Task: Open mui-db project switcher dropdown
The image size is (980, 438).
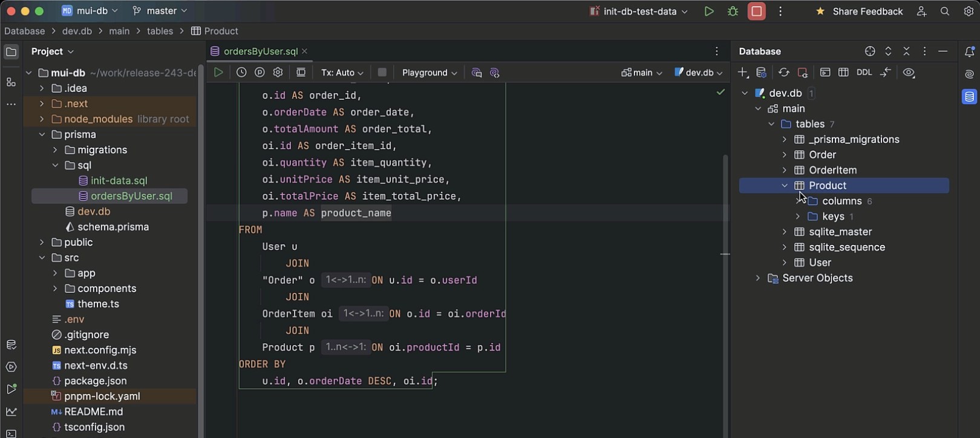Action: pos(90,11)
